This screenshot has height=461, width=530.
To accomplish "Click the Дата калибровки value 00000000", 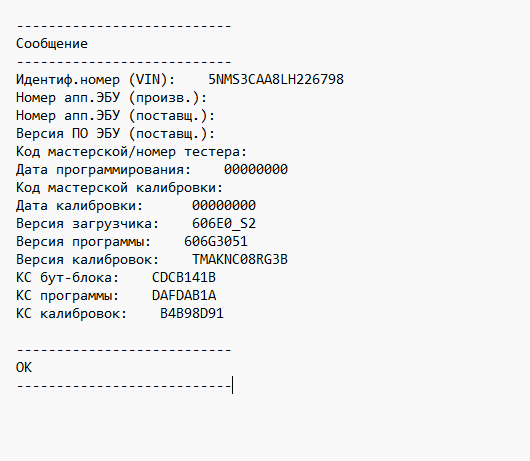I will 224,205.
